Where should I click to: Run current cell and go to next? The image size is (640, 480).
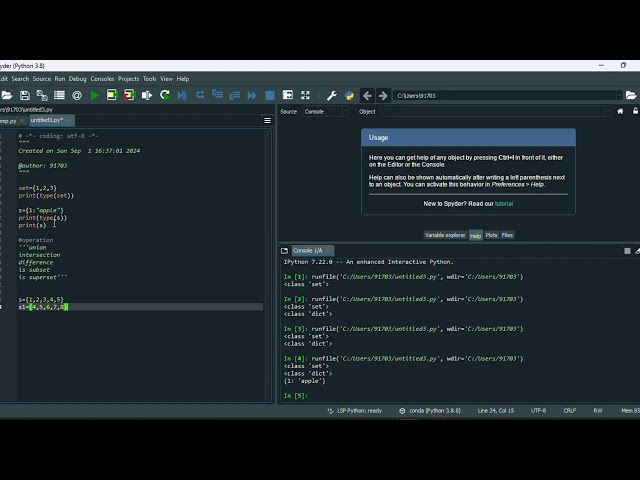(x=129, y=96)
